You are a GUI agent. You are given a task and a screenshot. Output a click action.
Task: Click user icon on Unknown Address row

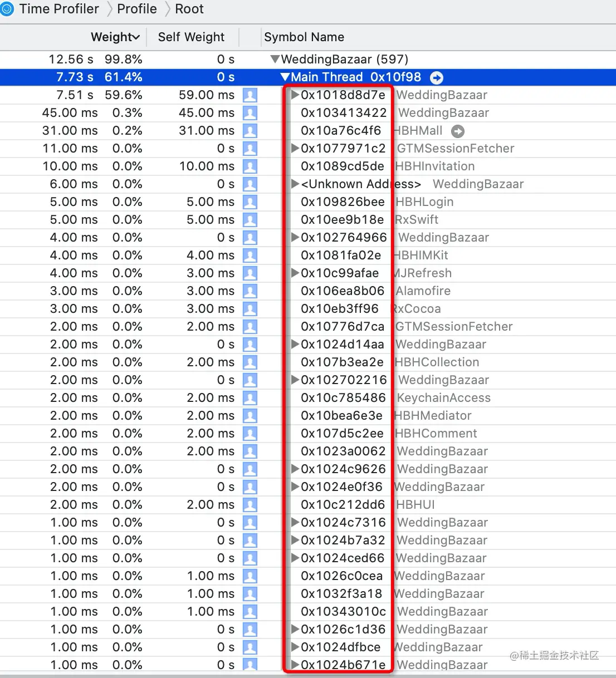[251, 184]
